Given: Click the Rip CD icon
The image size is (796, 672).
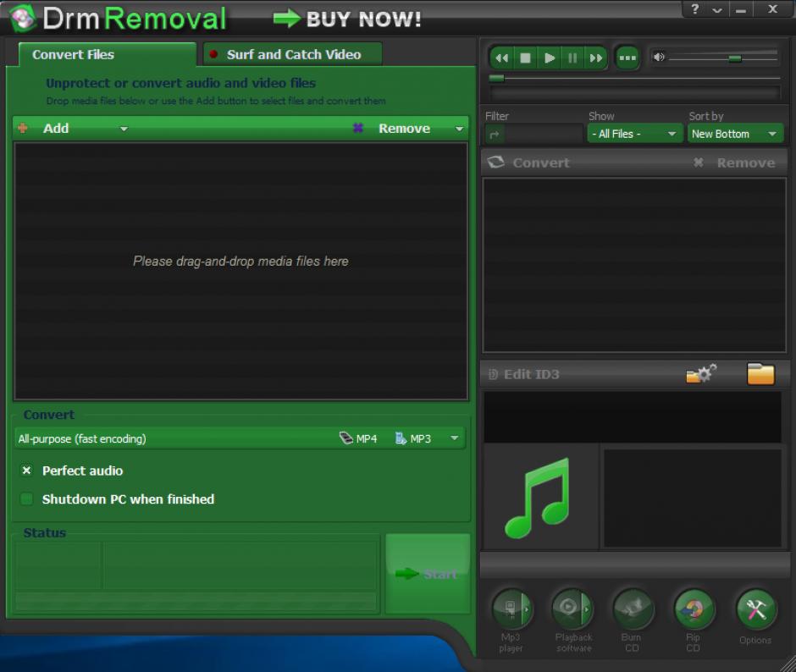Looking at the screenshot, I should coord(694,608).
